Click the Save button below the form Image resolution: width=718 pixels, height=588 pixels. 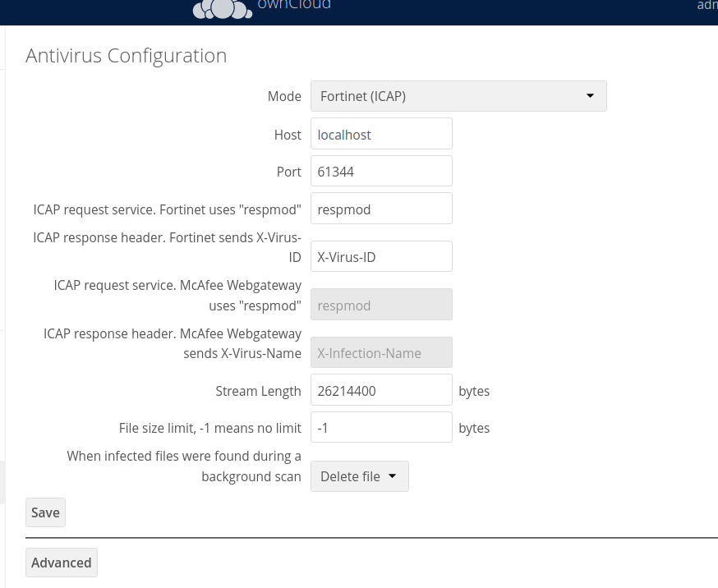(x=45, y=512)
